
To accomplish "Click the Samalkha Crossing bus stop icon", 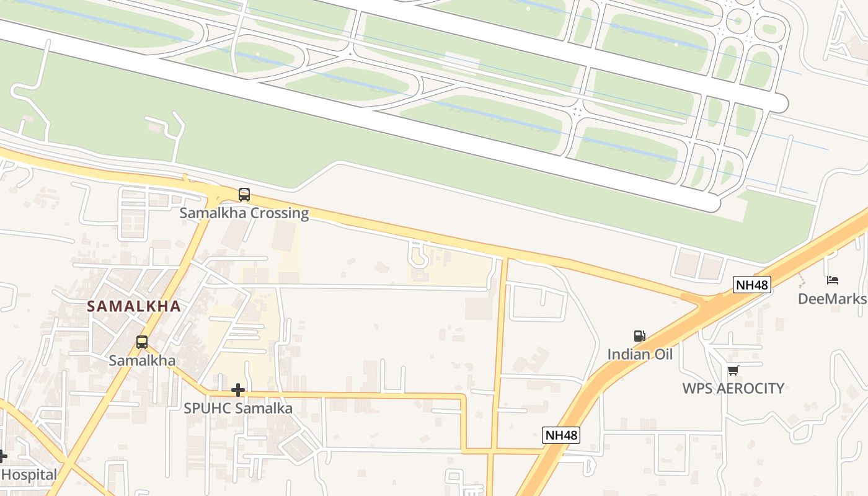I will pyautogui.click(x=244, y=195).
